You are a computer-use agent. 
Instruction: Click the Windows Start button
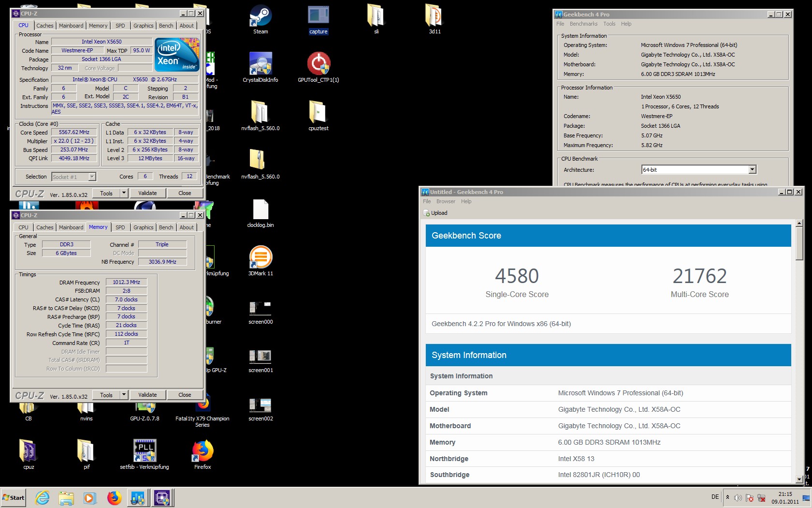(x=13, y=497)
